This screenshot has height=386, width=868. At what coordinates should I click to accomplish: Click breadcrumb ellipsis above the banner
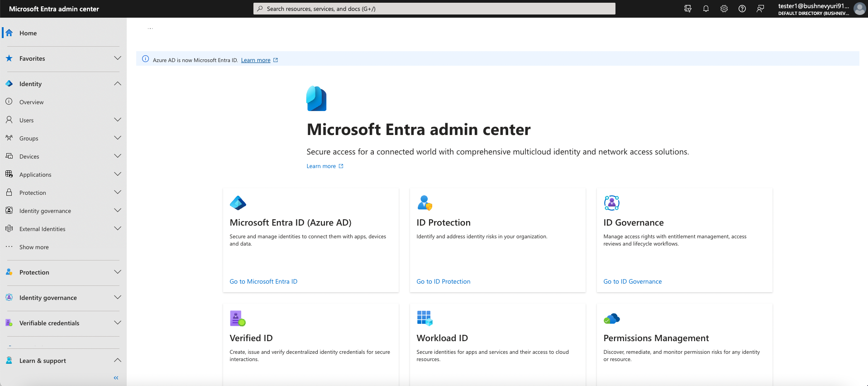tap(150, 29)
